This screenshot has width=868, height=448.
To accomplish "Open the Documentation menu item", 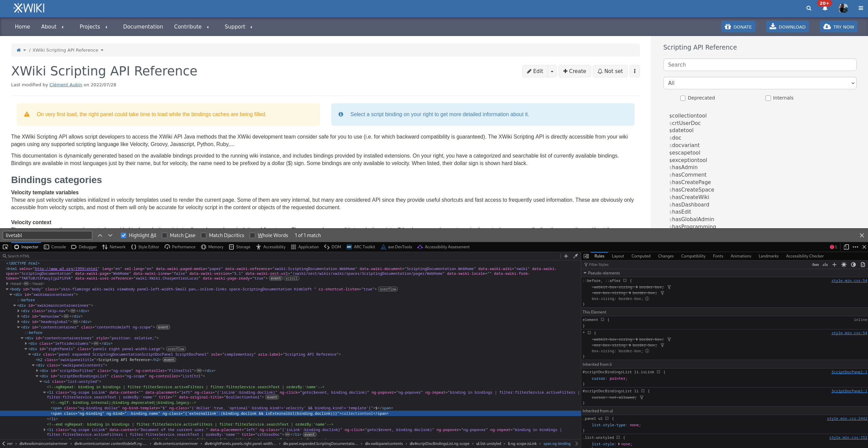I will point(143,27).
